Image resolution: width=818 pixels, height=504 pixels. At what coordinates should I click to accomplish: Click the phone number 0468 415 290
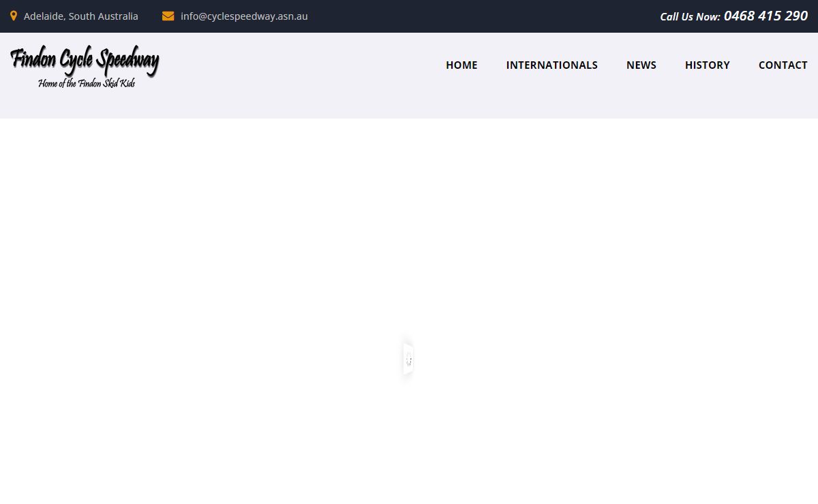[x=766, y=16]
